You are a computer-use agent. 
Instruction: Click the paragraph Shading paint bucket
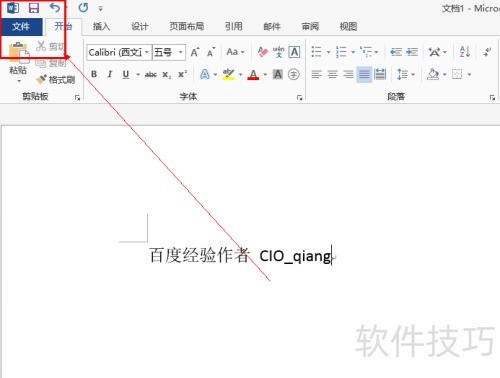(433, 74)
